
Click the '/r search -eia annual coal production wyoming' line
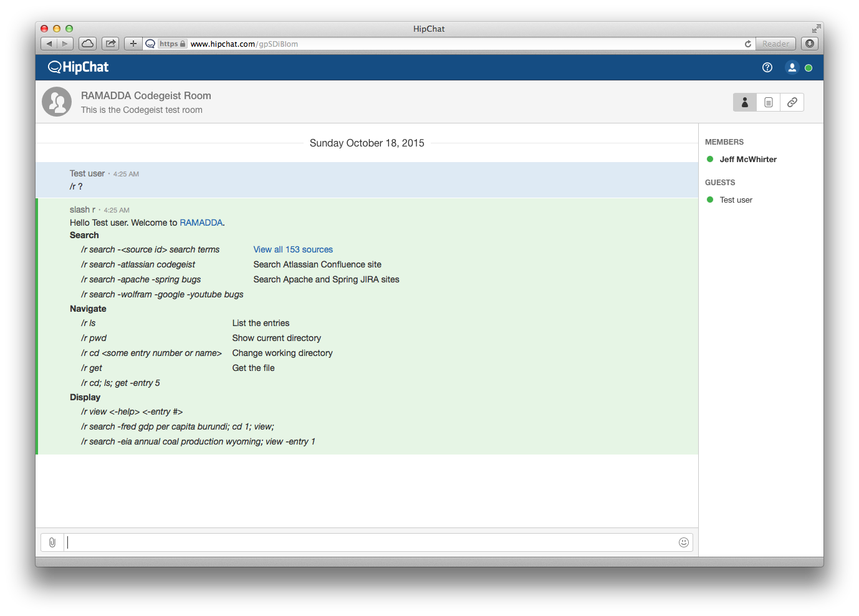[x=198, y=441]
